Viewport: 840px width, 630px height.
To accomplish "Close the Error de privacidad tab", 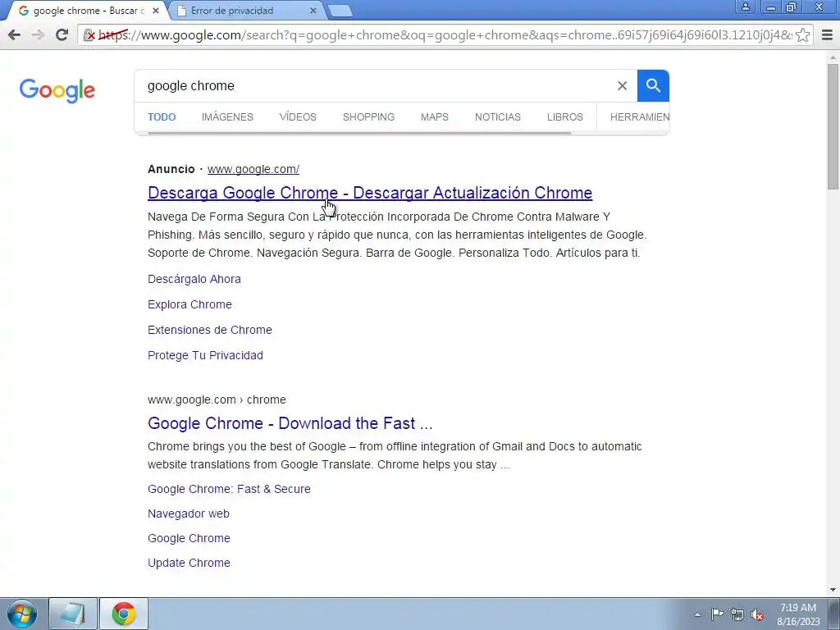I will pos(313,11).
